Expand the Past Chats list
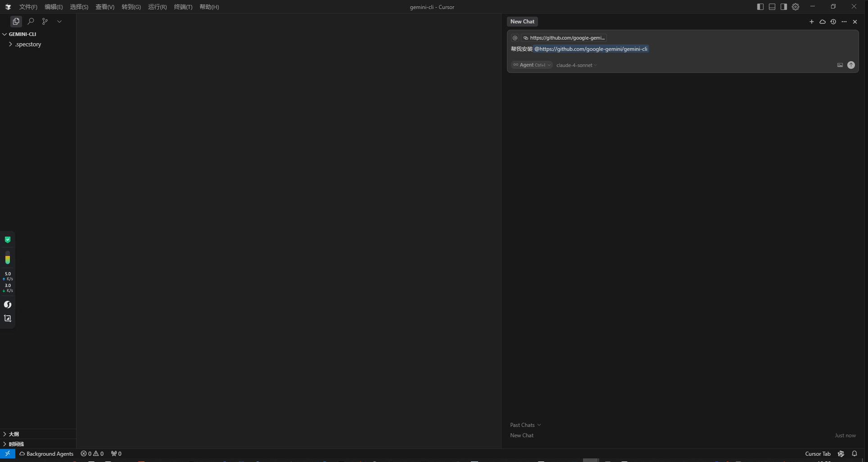The height and width of the screenshot is (462, 868). pyautogui.click(x=525, y=425)
